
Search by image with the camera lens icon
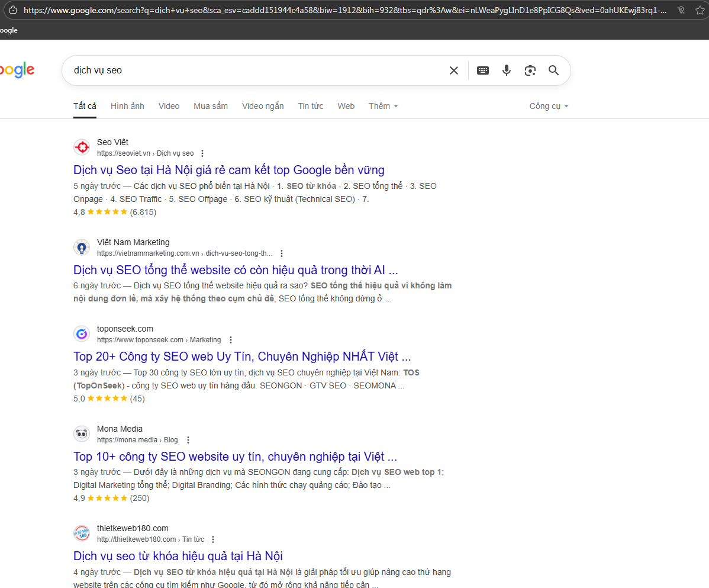530,70
